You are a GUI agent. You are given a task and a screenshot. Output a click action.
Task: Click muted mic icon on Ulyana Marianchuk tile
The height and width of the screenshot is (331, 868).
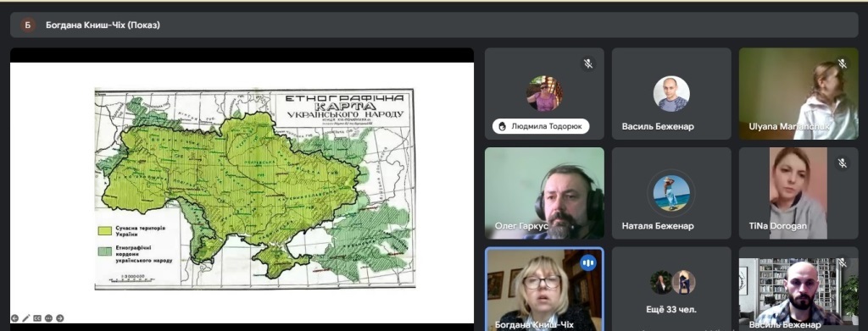[x=843, y=63]
